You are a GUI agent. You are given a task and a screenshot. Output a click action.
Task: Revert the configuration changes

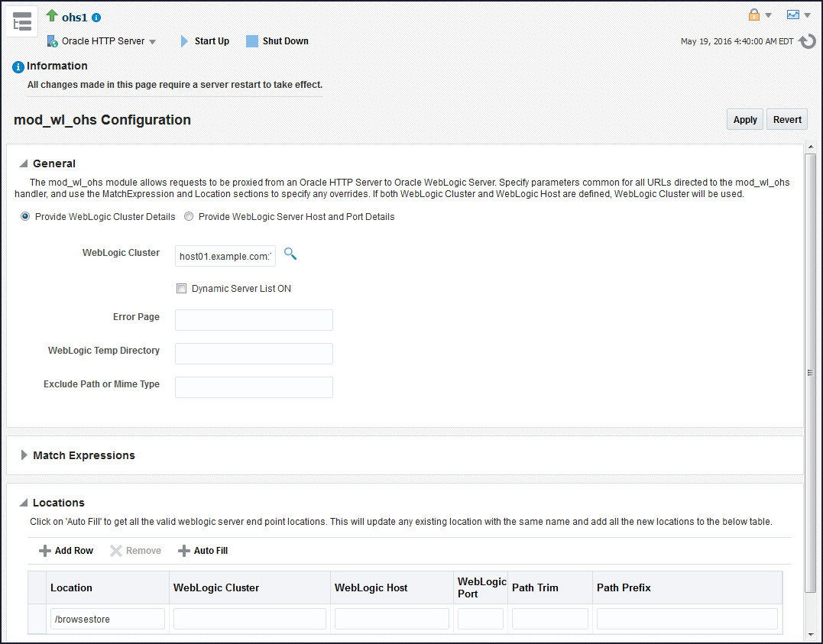(786, 119)
